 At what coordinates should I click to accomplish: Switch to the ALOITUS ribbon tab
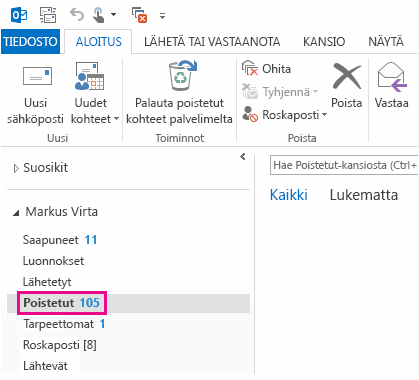[x=99, y=42]
